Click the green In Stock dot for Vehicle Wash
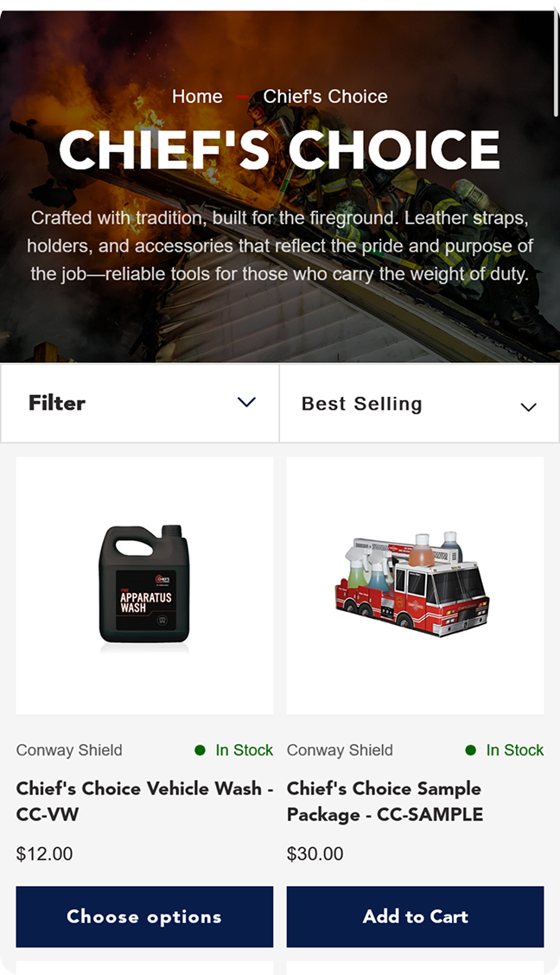 click(x=200, y=750)
